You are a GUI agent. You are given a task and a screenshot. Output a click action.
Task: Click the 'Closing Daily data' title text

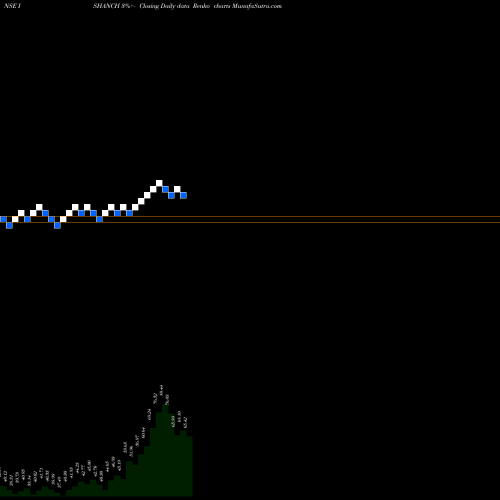pyautogui.click(x=164, y=6)
